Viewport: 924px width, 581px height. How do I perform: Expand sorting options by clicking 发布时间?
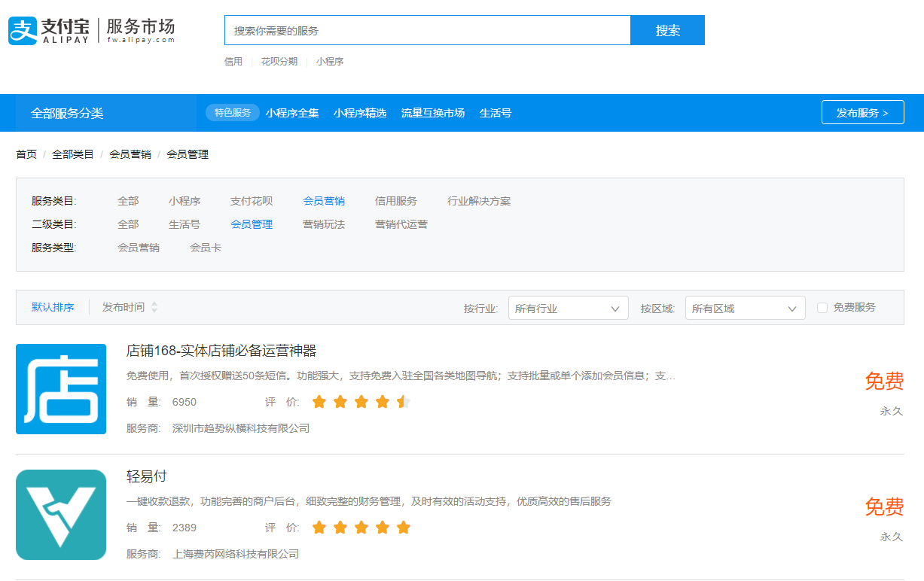click(123, 307)
